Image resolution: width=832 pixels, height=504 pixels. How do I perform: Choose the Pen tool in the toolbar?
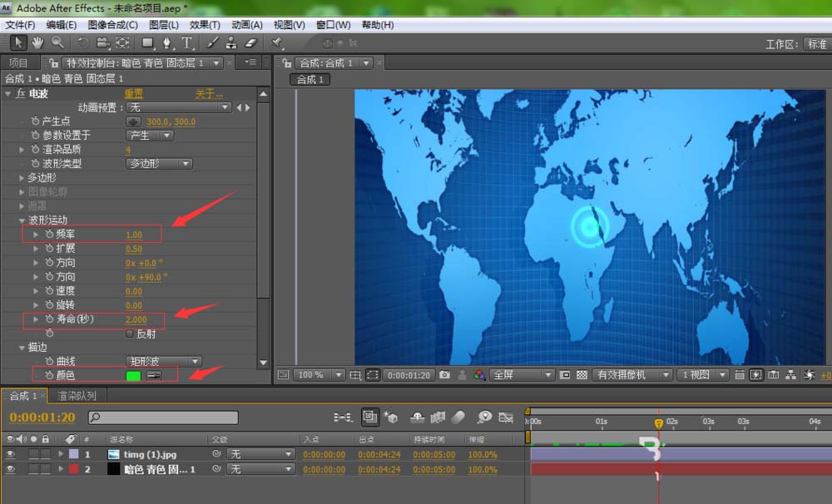[168, 42]
